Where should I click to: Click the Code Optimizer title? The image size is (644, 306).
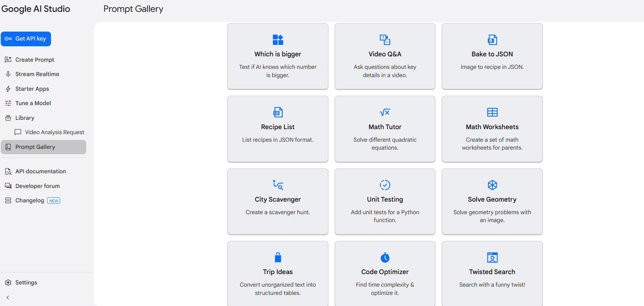point(385,272)
